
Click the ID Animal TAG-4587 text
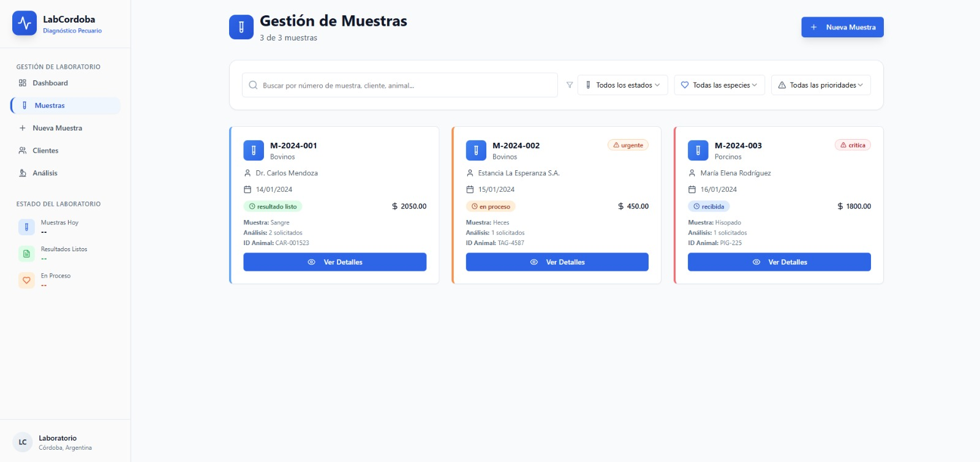[x=495, y=243]
